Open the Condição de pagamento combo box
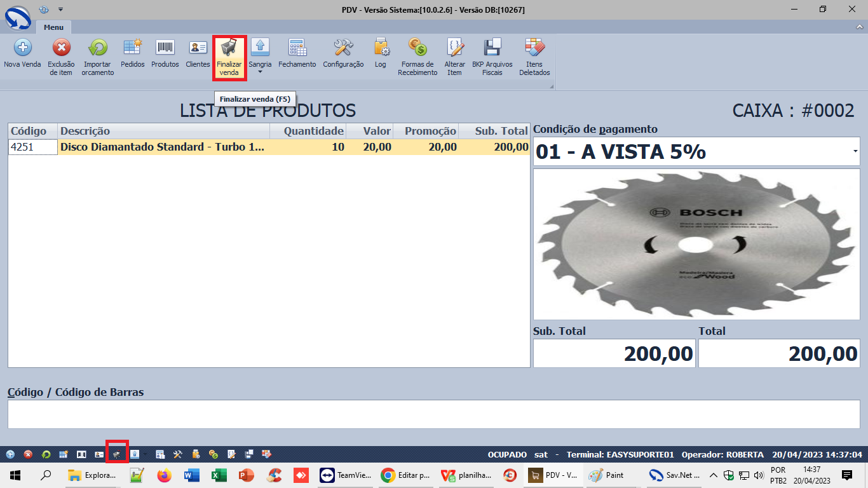The image size is (868, 488). click(x=696, y=151)
